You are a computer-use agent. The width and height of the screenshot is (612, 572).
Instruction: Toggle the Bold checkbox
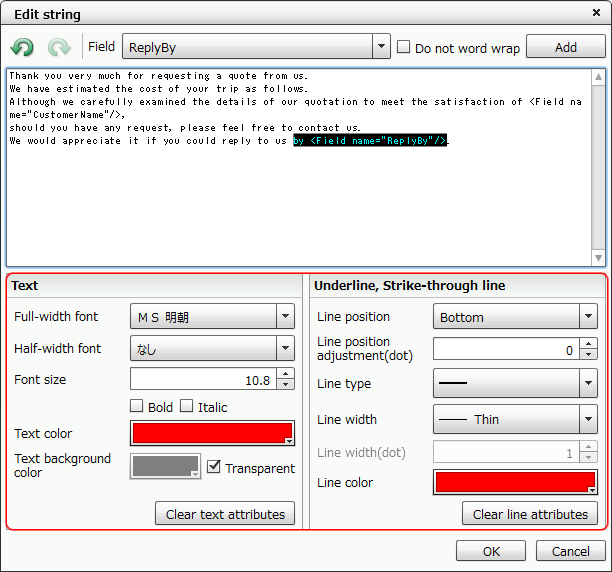click(x=137, y=406)
